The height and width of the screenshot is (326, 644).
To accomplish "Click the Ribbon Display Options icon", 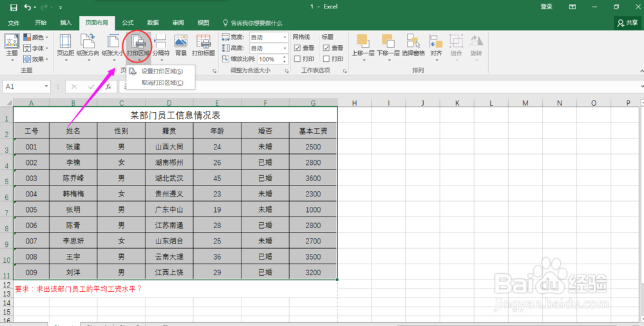I will point(572,6).
